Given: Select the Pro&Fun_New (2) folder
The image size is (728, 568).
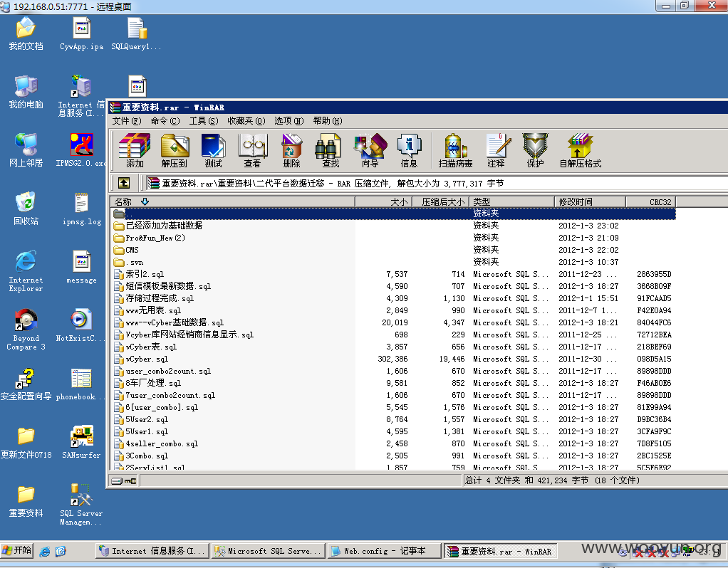Looking at the screenshot, I should click(393, 238).
